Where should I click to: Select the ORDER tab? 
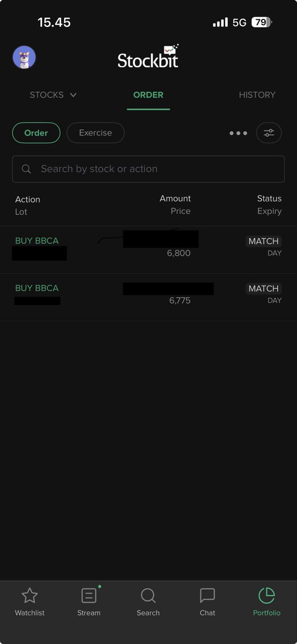tap(148, 95)
